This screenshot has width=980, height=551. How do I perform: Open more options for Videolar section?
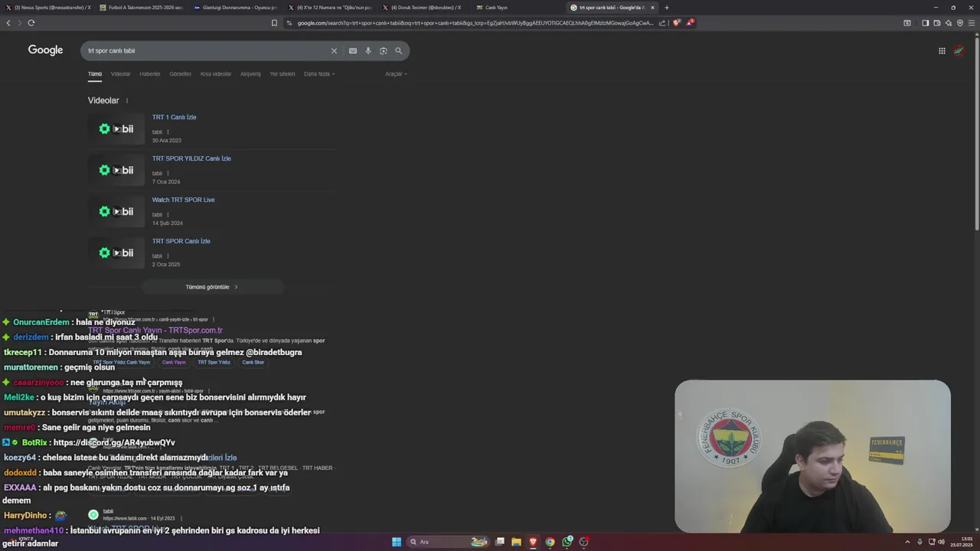[127, 101]
